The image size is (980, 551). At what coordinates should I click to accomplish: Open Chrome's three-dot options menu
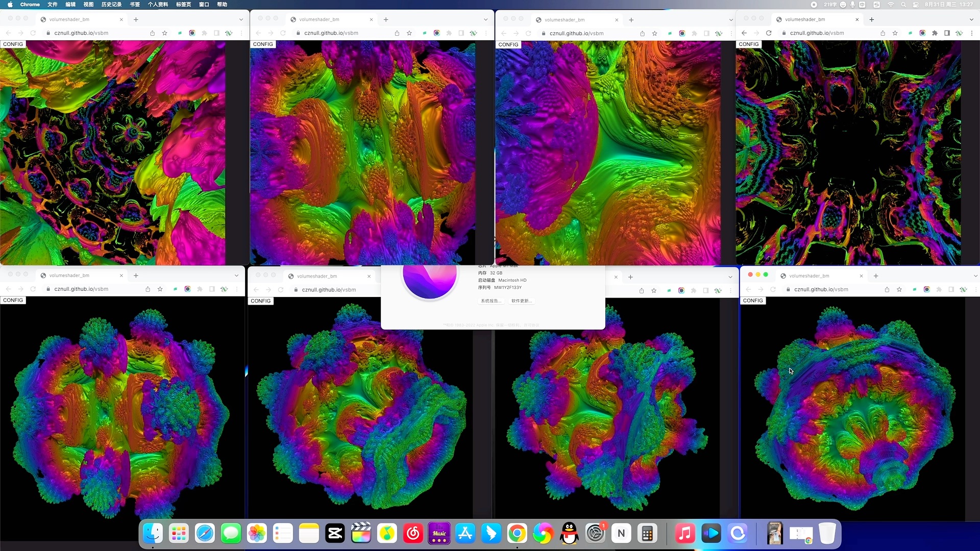(x=972, y=33)
